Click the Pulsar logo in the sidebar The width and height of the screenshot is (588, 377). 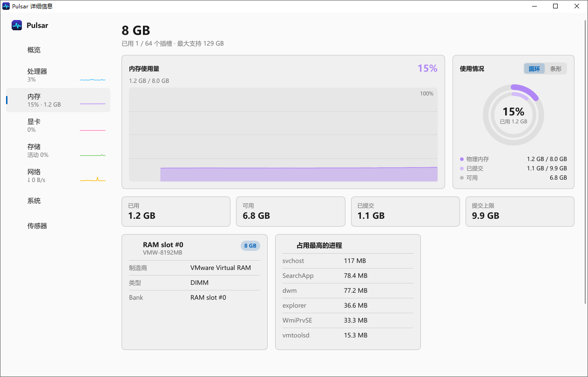(17, 26)
